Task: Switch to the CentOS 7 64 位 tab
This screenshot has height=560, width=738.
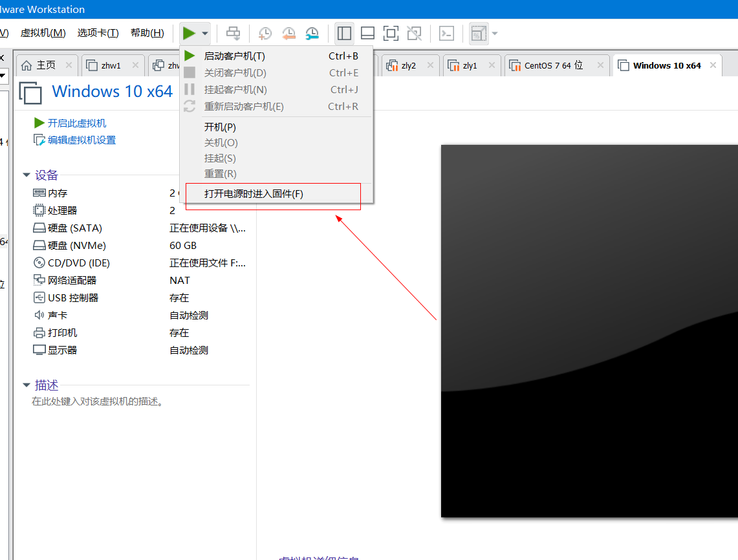Action: [x=554, y=65]
